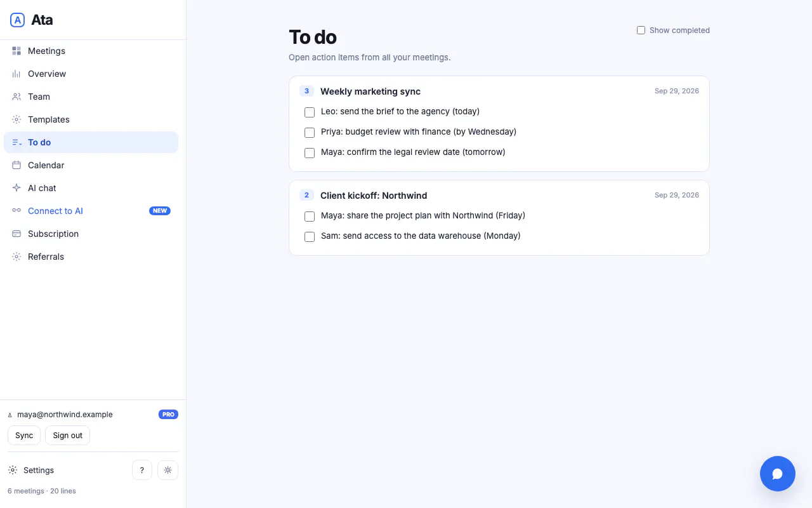This screenshot has width=812, height=508.
Task: Toggle the light/dark theme sun icon
Action: tap(167, 470)
